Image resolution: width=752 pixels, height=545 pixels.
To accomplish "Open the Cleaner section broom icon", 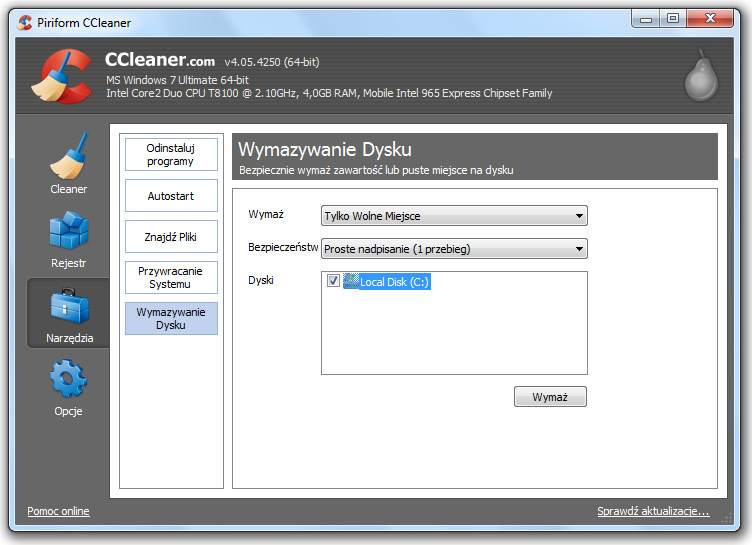I will pyautogui.click(x=69, y=156).
